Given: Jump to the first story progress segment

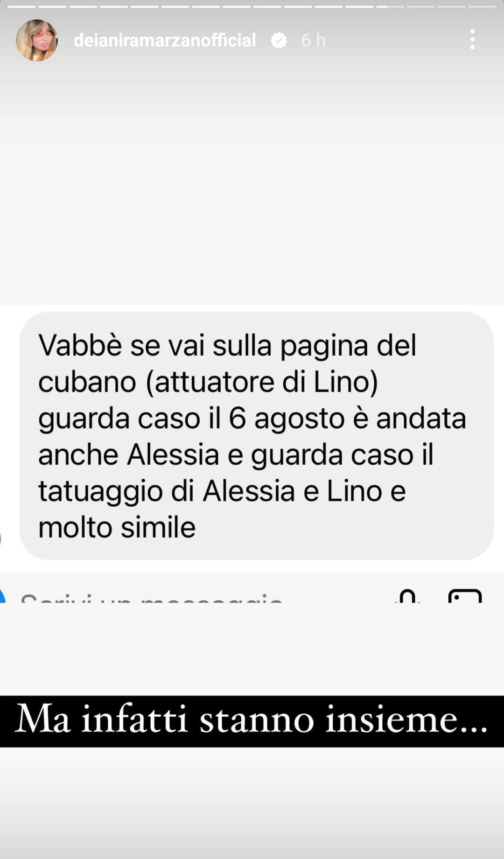Looking at the screenshot, I should coord(21,7).
